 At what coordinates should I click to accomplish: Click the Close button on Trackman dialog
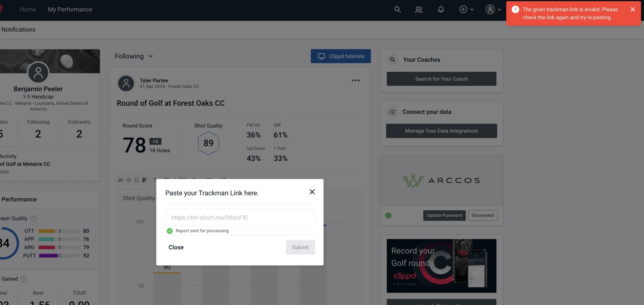pos(176,247)
